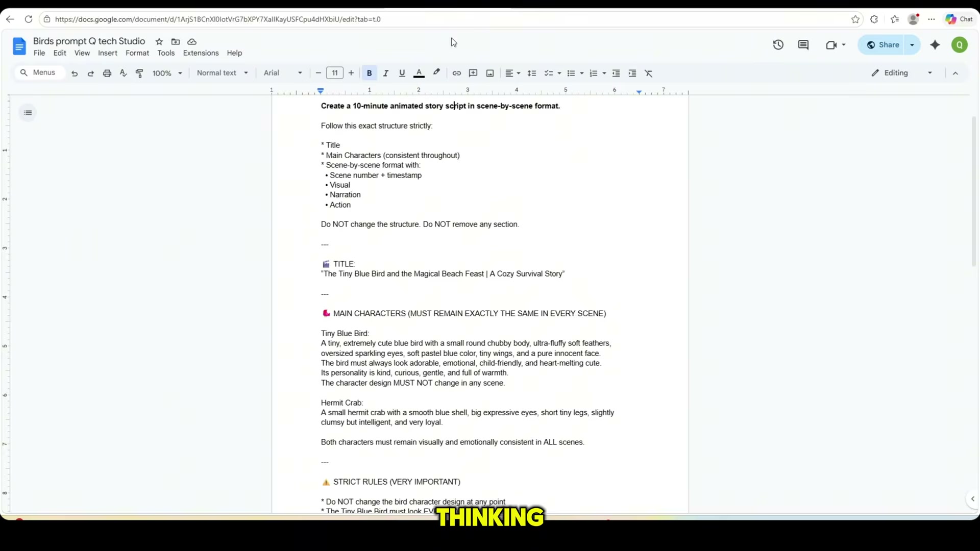Screen dimensions: 980x551
Task: Move document to a folder
Action: (176, 42)
